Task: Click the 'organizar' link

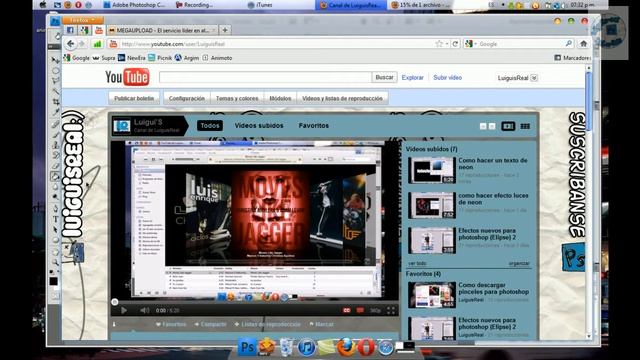Action: tap(519, 263)
